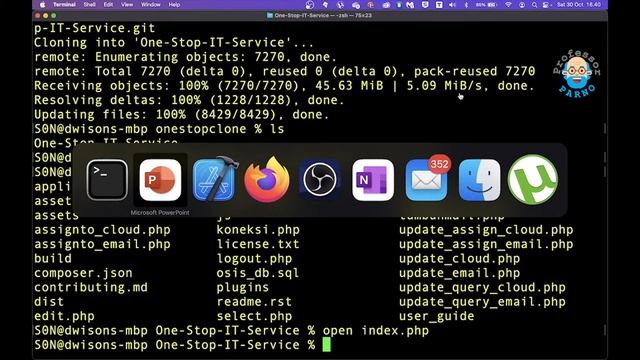640x360 pixels.
Task: Click the 'Resolving deltas: 100%' line
Action: (x=189, y=100)
